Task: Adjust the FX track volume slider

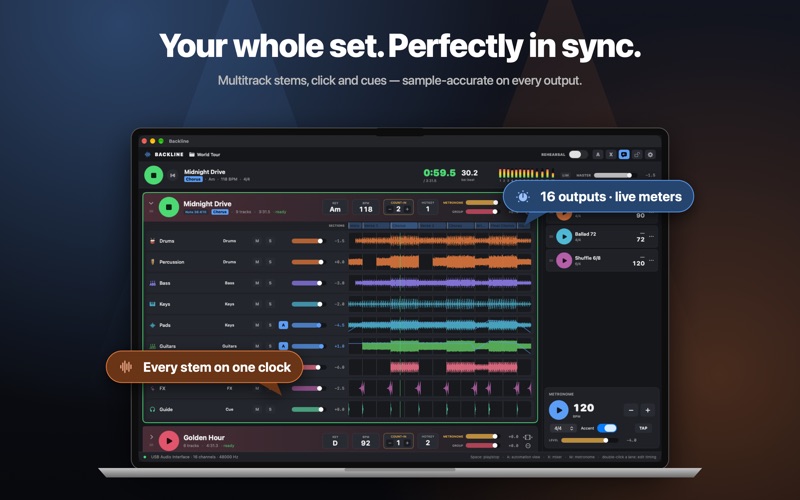Action: [x=308, y=388]
